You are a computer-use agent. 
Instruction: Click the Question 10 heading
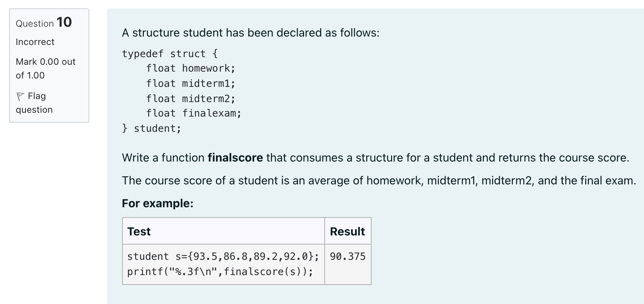click(44, 22)
